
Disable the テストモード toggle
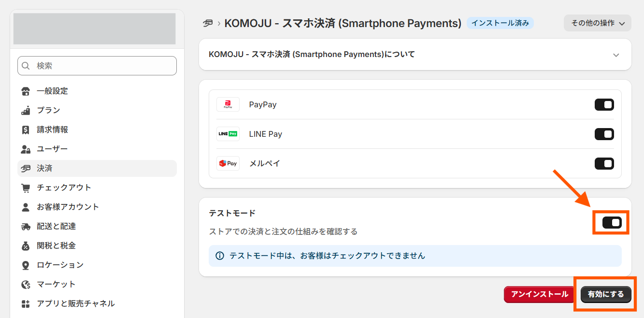(612, 222)
